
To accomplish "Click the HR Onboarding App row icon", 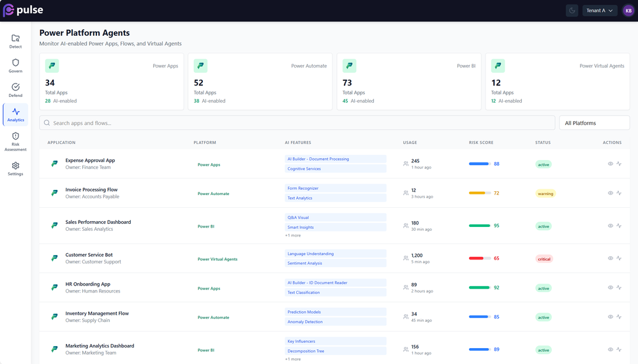I will coord(54,287).
